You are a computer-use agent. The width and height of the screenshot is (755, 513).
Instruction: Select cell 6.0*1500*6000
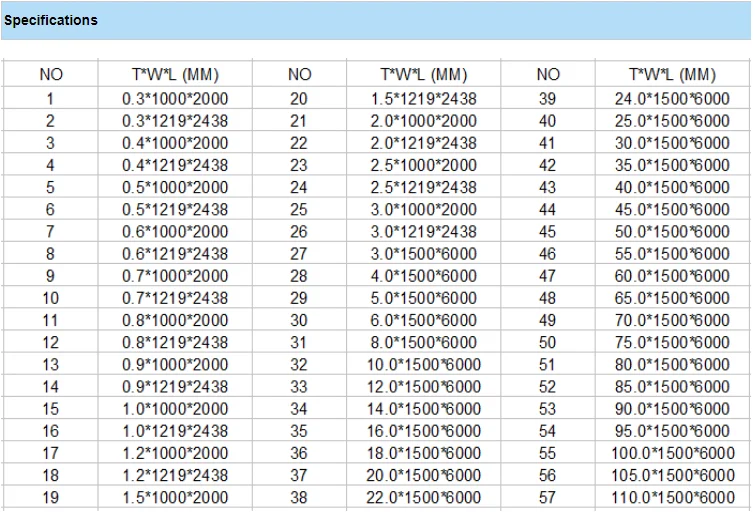(424, 320)
